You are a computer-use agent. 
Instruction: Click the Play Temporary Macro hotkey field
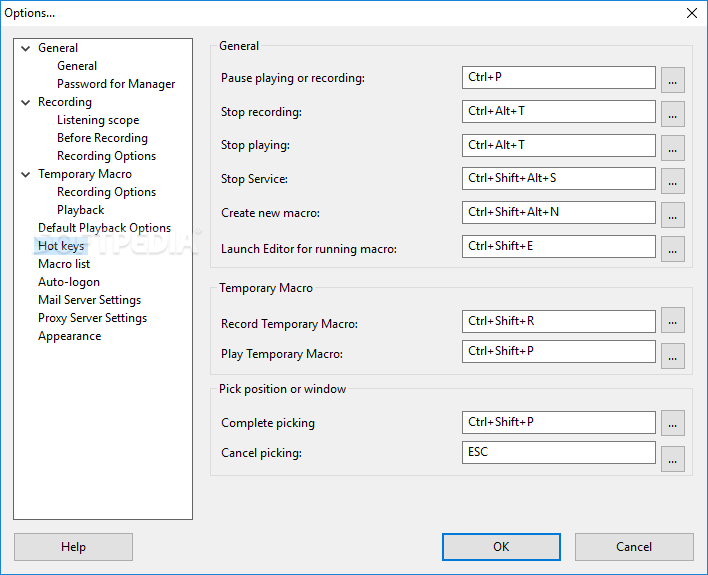(559, 351)
